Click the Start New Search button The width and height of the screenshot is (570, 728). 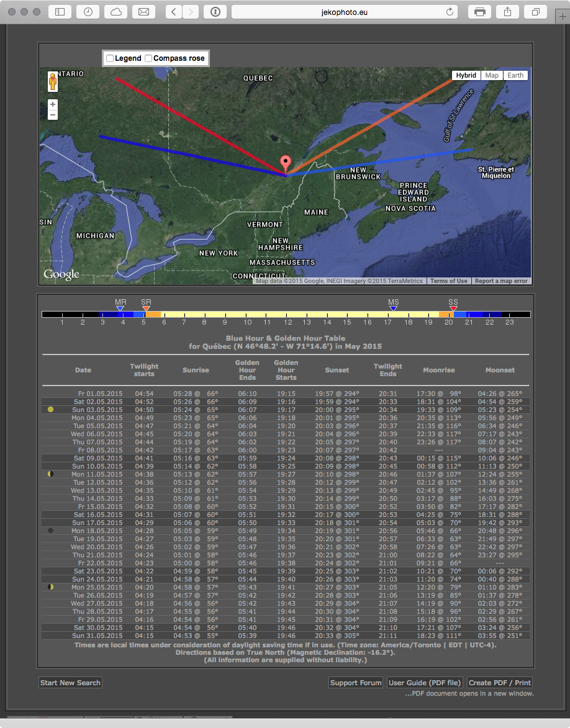click(70, 683)
